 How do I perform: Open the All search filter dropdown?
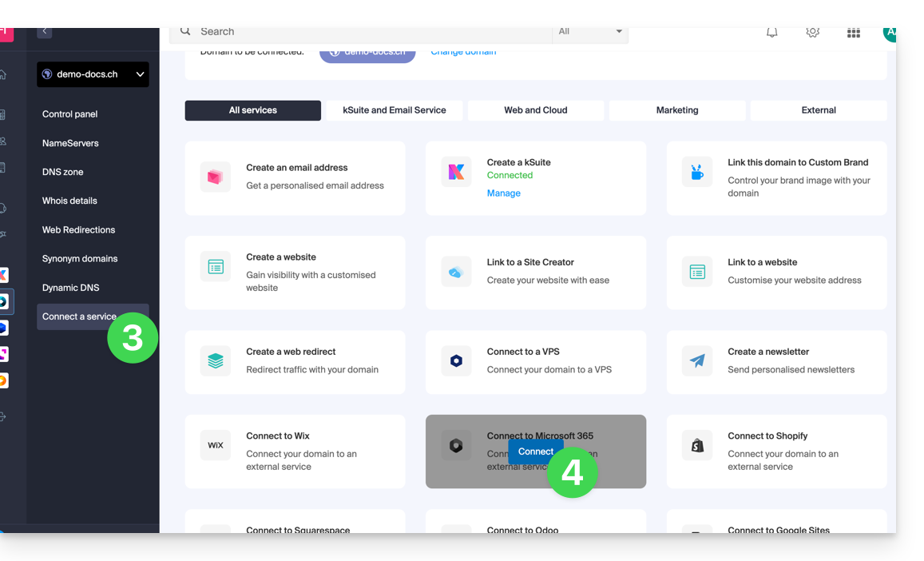point(590,32)
